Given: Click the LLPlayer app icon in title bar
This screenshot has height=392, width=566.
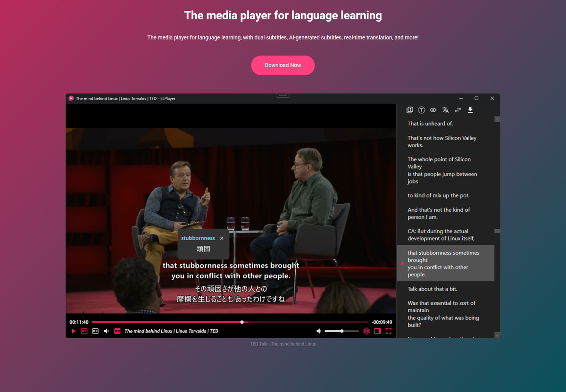Looking at the screenshot, I should point(71,98).
